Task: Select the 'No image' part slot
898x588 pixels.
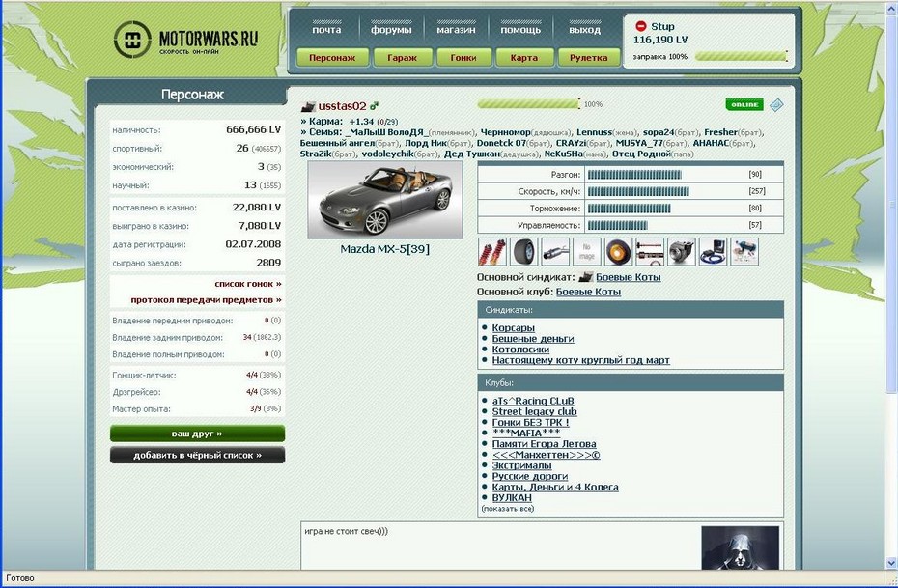Action: coord(587,252)
